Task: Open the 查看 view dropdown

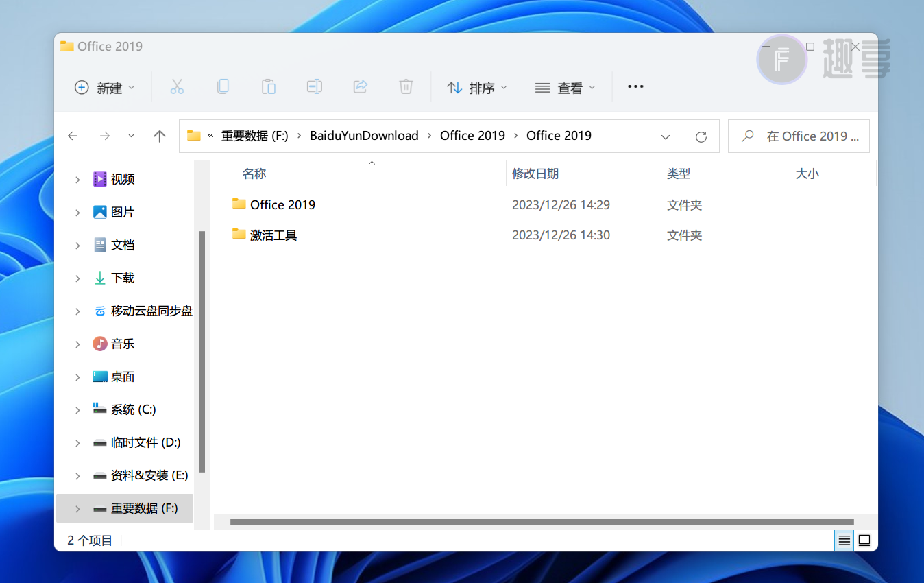Action: click(565, 88)
